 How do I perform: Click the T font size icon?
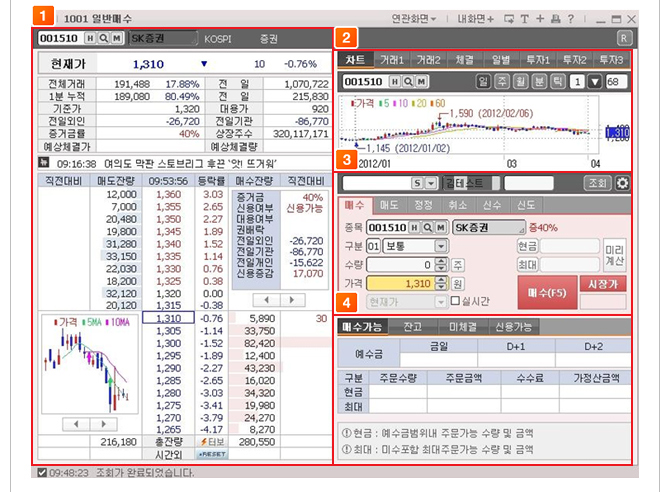point(525,19)
